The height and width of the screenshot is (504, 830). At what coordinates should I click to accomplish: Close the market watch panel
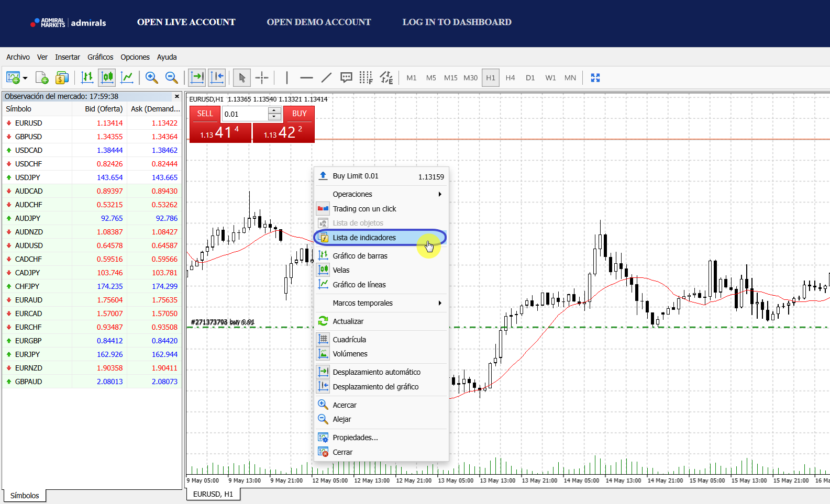(x=177, y=96)
